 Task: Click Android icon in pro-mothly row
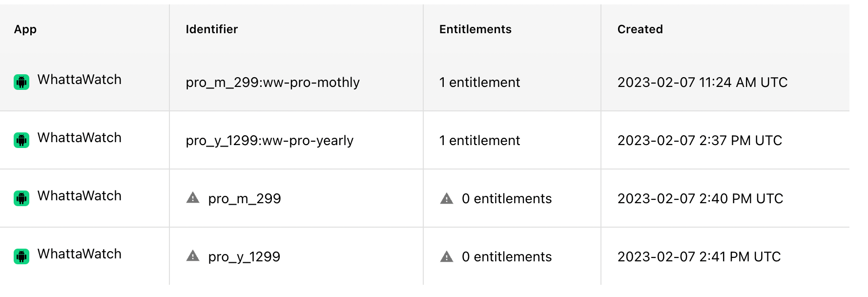(x=21, y=82)
